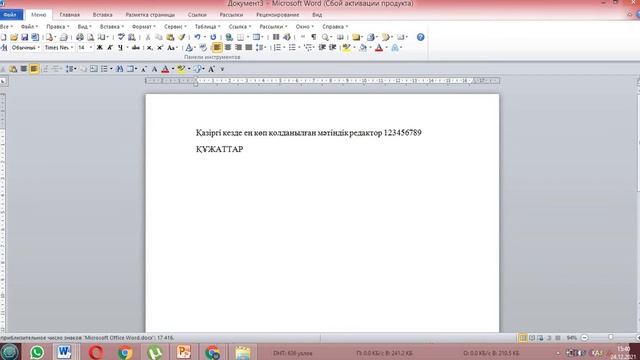Apply numbered list formatting
The image size is (640, 360).
tap(277, 48)
